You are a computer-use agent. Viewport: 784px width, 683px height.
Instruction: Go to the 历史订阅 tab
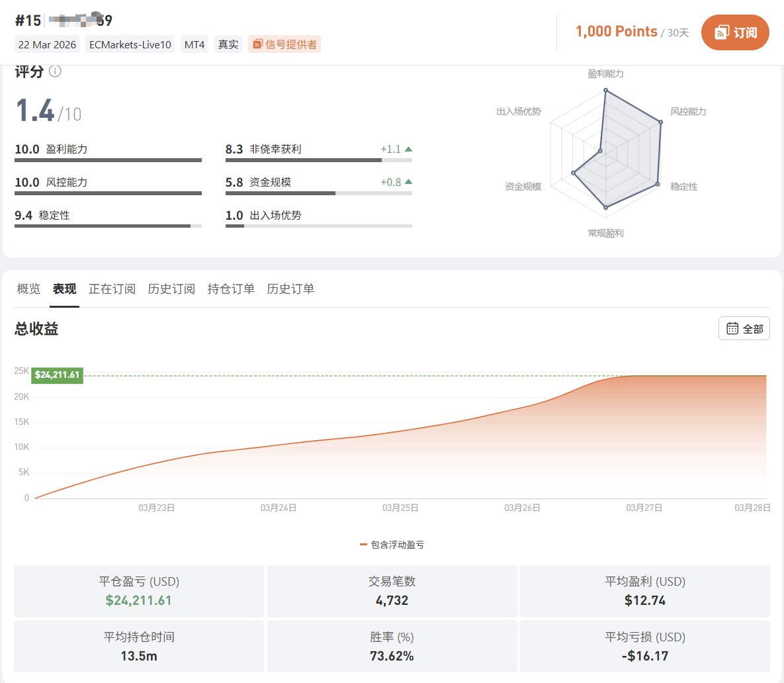click(171, 289)
